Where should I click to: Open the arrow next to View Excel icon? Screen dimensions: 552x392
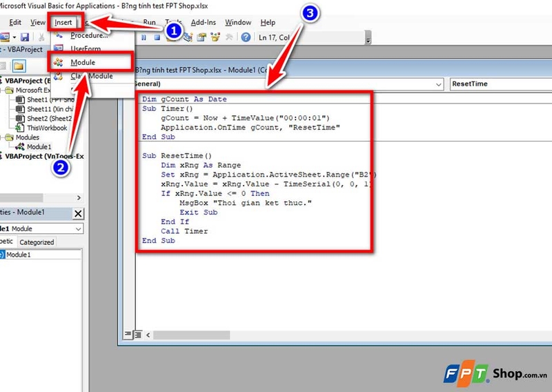[14, 37]
